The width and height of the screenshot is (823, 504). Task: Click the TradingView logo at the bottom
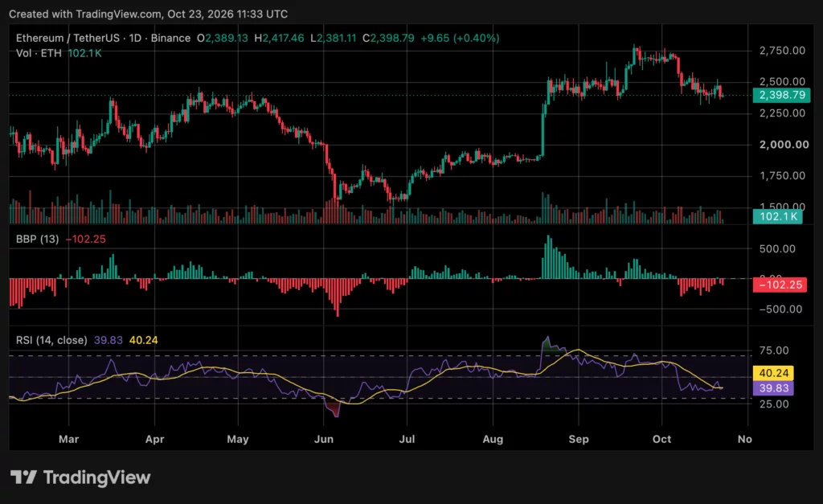pos(80,477)
